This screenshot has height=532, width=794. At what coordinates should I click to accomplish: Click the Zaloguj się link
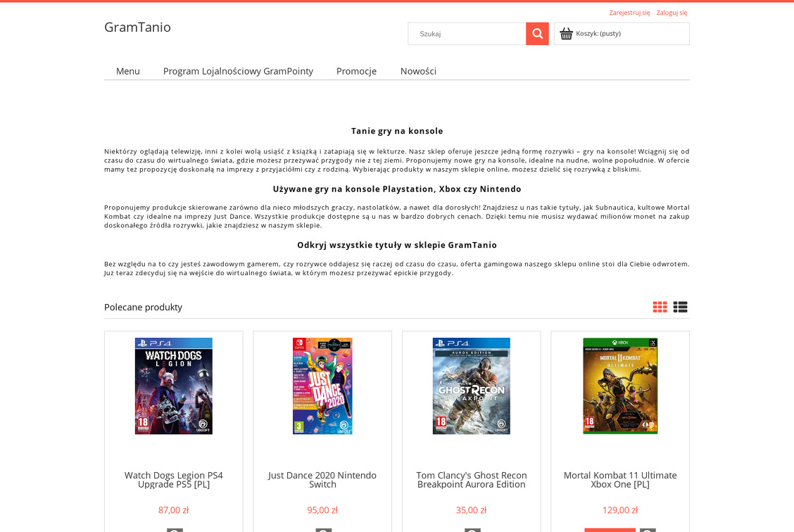pos(672,13)
